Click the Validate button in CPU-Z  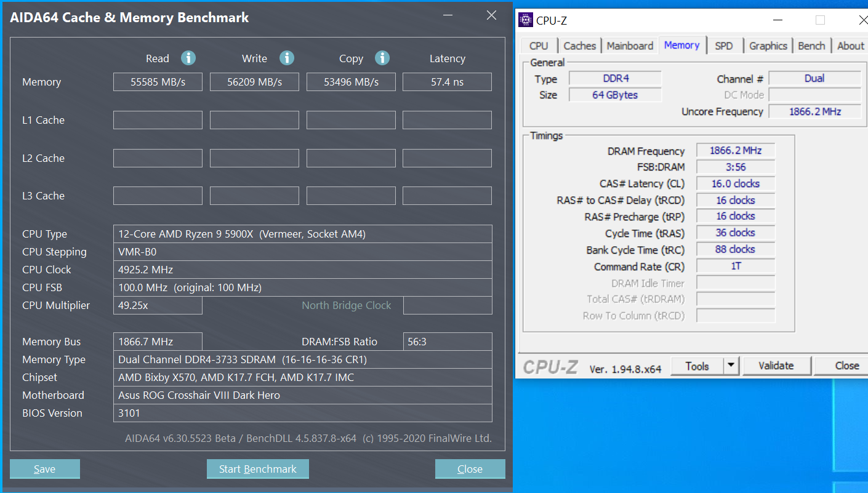(776, 366)
